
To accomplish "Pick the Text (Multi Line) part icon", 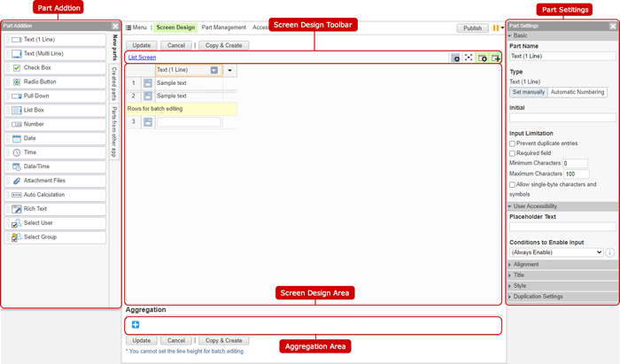I will tap(17, 54).
